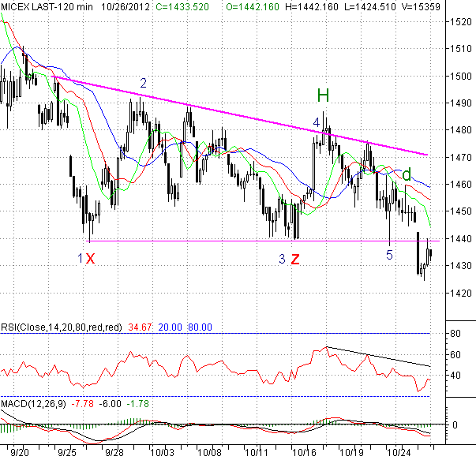Select the date 10/26/2012 in header
The height and width of the screenshot is (460, 476).
126,6
